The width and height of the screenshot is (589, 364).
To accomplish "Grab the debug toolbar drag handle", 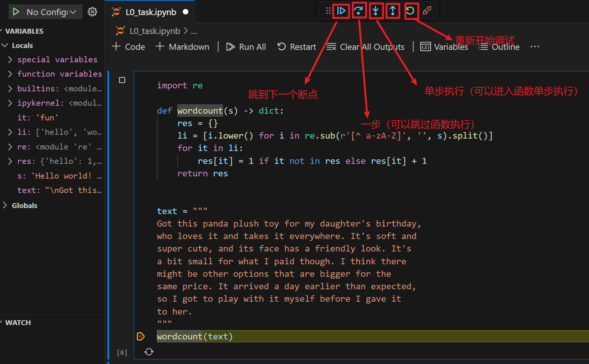I will click(x=328, y=11).
